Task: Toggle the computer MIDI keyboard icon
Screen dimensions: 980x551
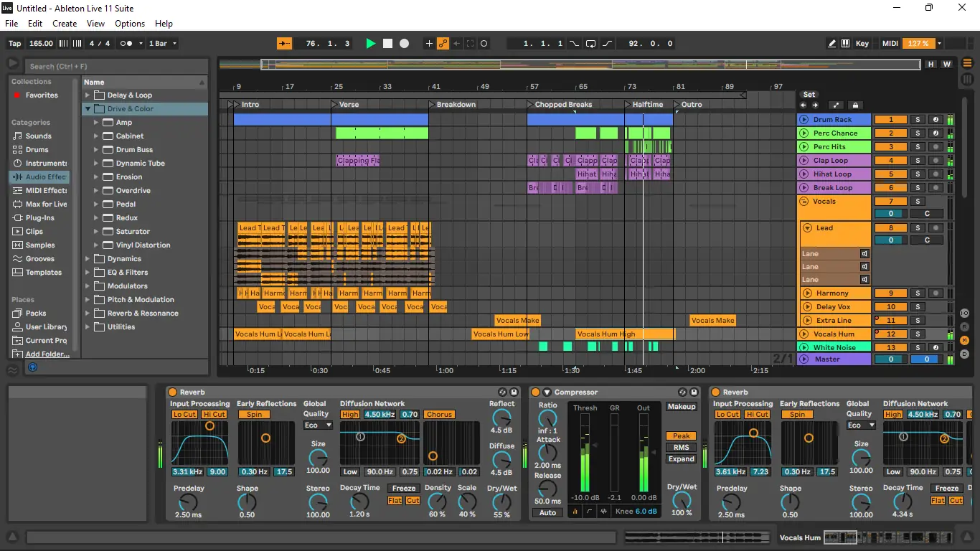Action: [846, 44]
